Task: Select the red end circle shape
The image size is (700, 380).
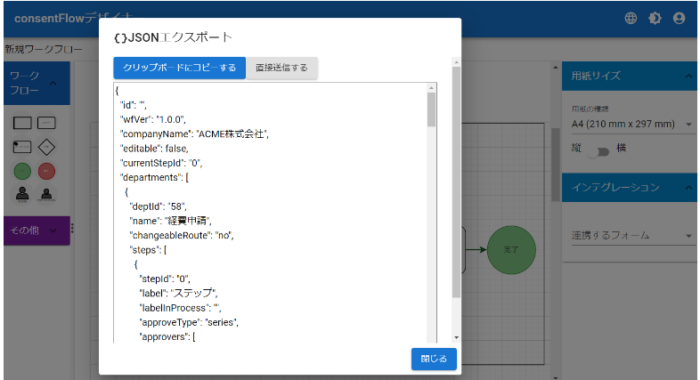Action: click(46, 171)
